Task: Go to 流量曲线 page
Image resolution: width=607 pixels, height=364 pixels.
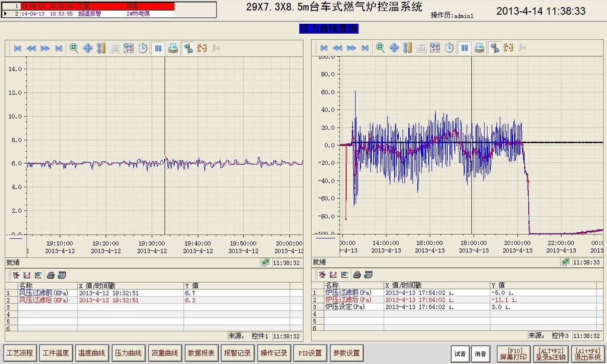Action: point(165,353)
